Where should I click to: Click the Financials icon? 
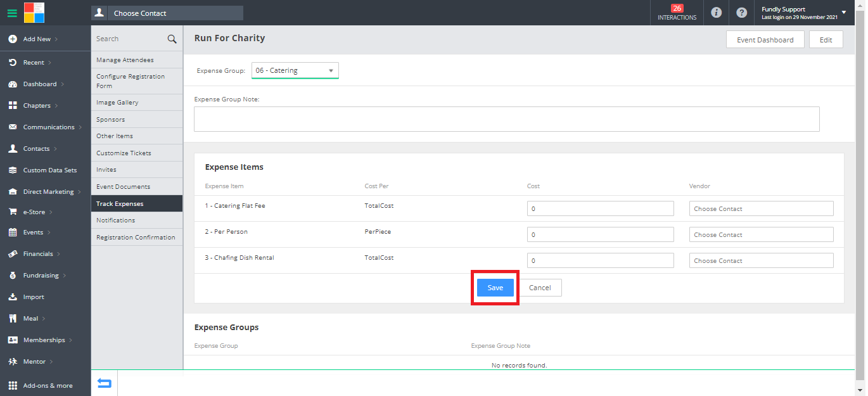tap(13, 254)
